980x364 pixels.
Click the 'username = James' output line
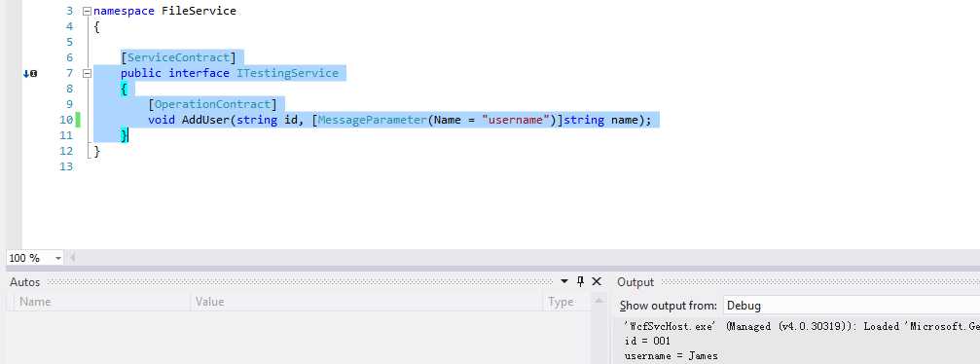tap(671, 356)
